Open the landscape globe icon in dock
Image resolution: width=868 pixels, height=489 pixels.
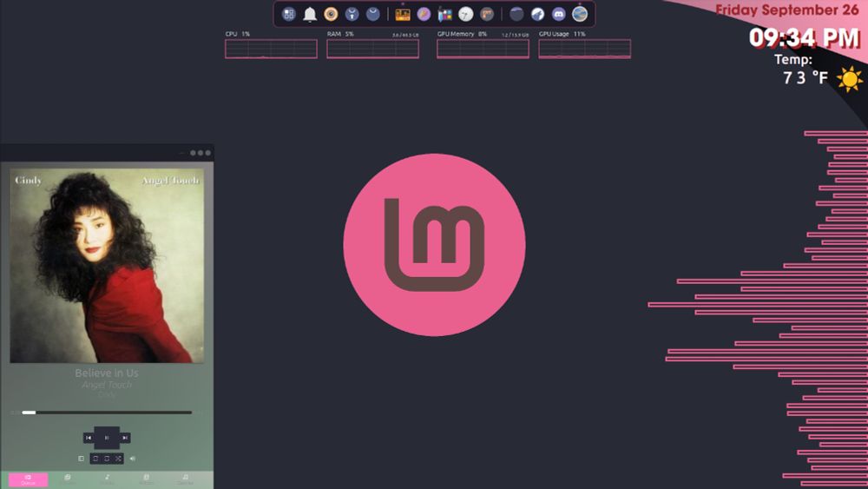tap(580, 14)
